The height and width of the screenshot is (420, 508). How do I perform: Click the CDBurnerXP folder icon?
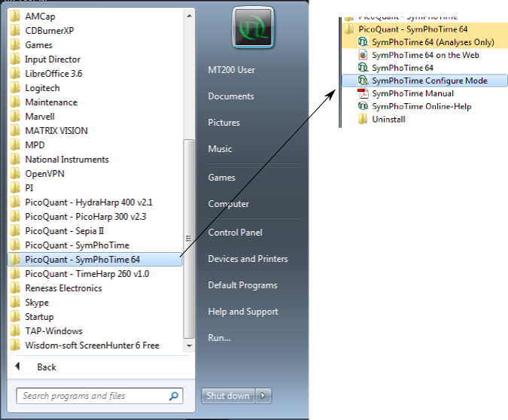click(15, 30)
